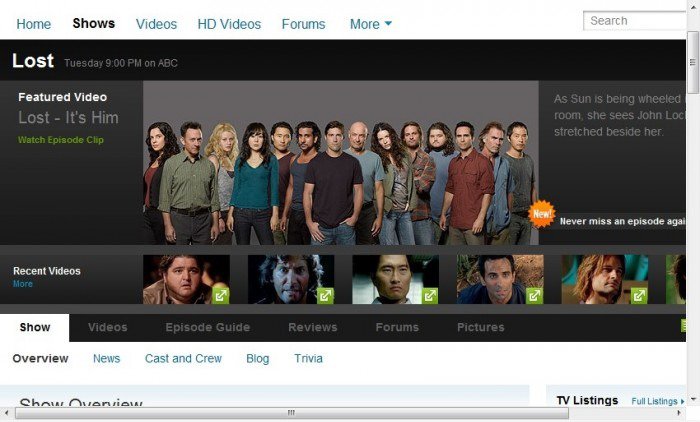This screenshot has height=422, width=700.
Task: Open the fifth recent video thumbnail
Action: 604,279
